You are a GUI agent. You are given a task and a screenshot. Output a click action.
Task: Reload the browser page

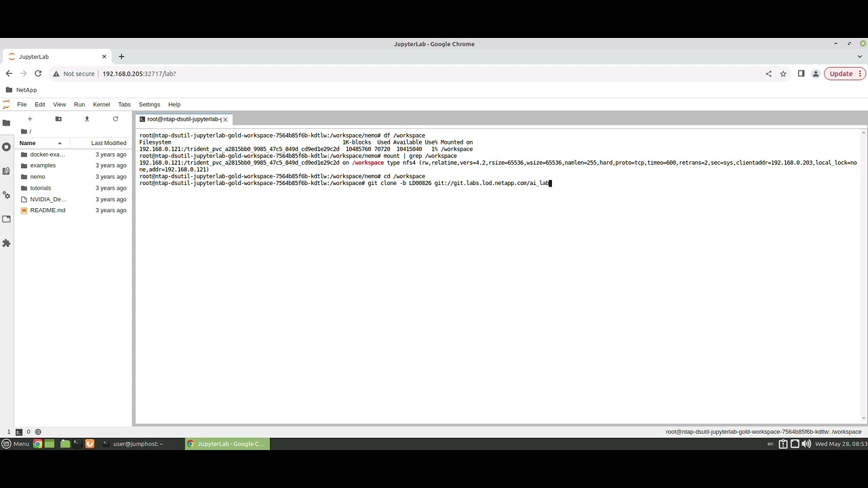pyautogui.click(x=38, y=73)
